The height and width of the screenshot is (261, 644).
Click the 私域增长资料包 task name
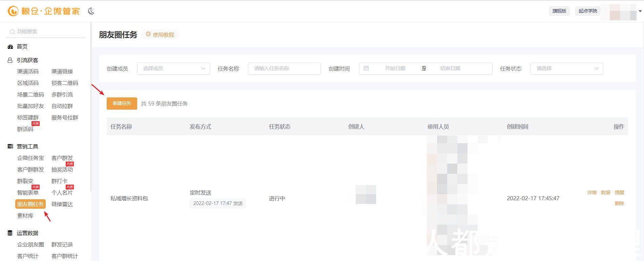pos(129,198)
